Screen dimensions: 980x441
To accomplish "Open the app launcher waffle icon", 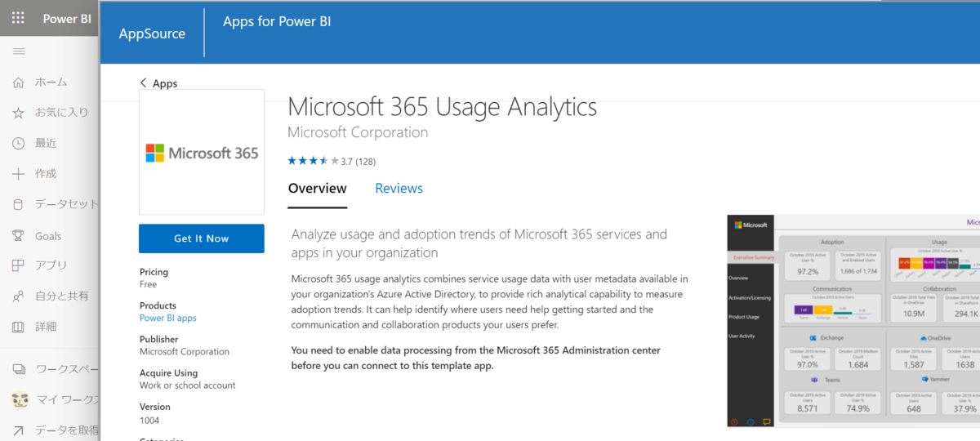I will [x=18, y=18].
